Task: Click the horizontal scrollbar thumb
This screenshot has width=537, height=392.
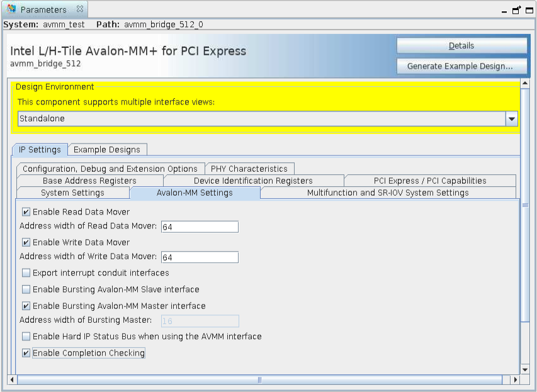Action: point(259,379)
